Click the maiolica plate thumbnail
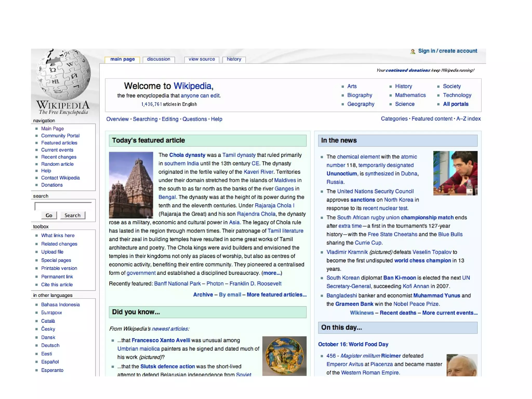Image resolution: width=532 pixels, height=399 pixels. coord(284,356)
